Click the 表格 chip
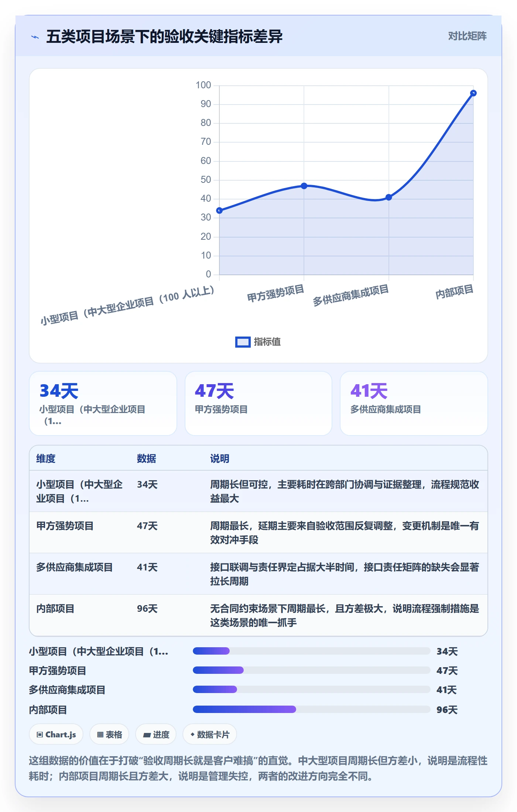Screen dimensions: 517x812 coord(109,734)
